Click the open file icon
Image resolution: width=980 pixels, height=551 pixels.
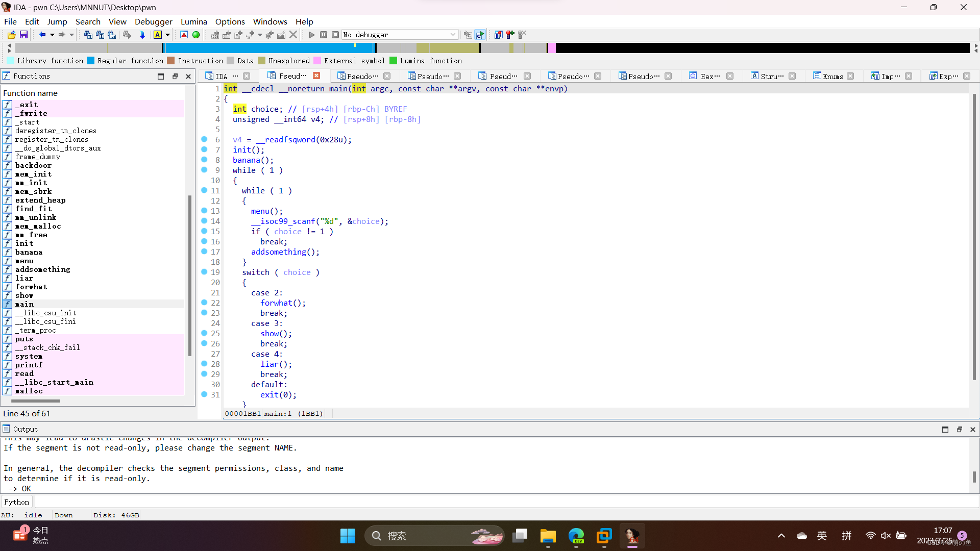(11, 35)
